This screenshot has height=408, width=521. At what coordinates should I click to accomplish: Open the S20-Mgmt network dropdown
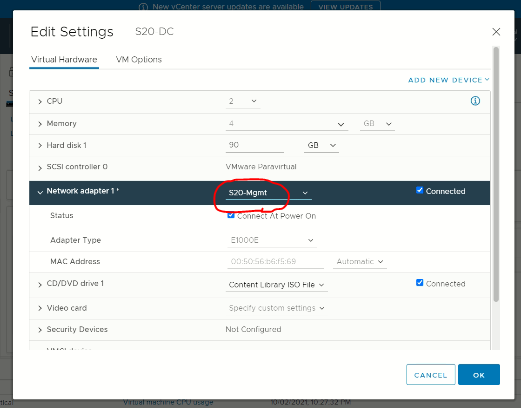tap(269, 193)
